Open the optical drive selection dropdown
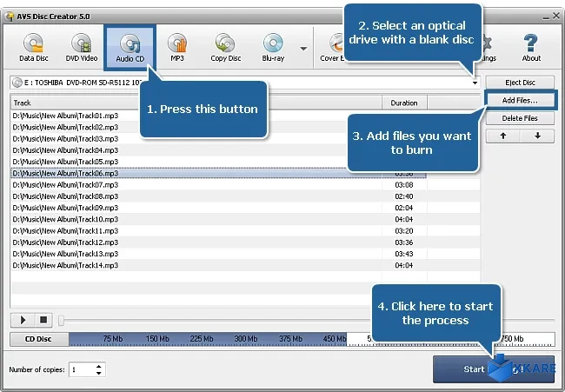The width and height of the screenshot is (565, 392). pos(475,83)
